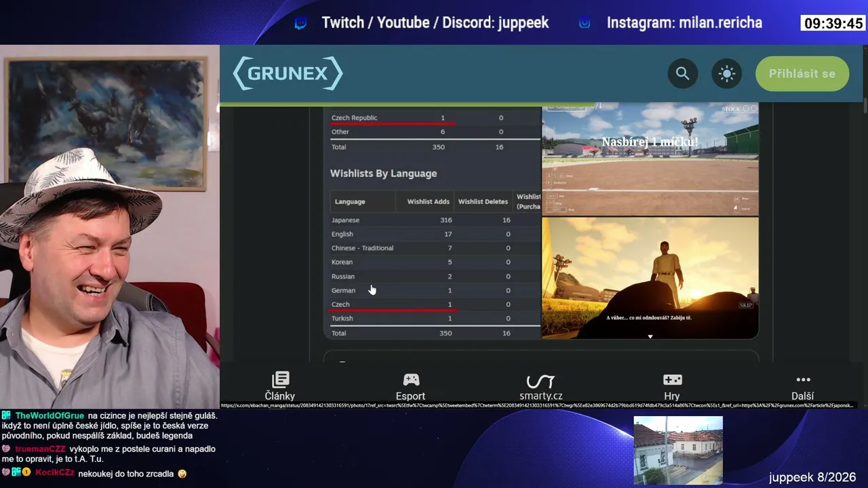Open the search magnifier on Grunex
Image resolution: width=868 pixels, height=488 pixels.
(x=683, y=73)
